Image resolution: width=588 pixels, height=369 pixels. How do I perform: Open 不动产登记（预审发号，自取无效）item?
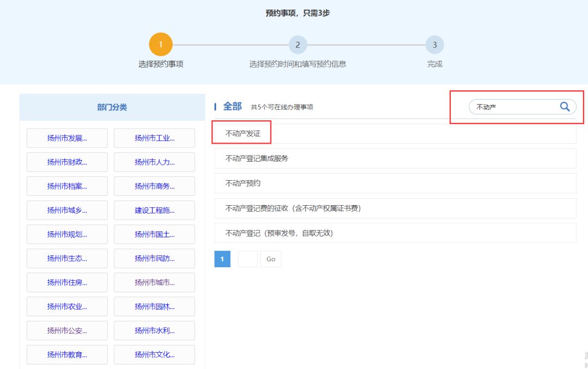pyautogui.click(x=279, y=233)
